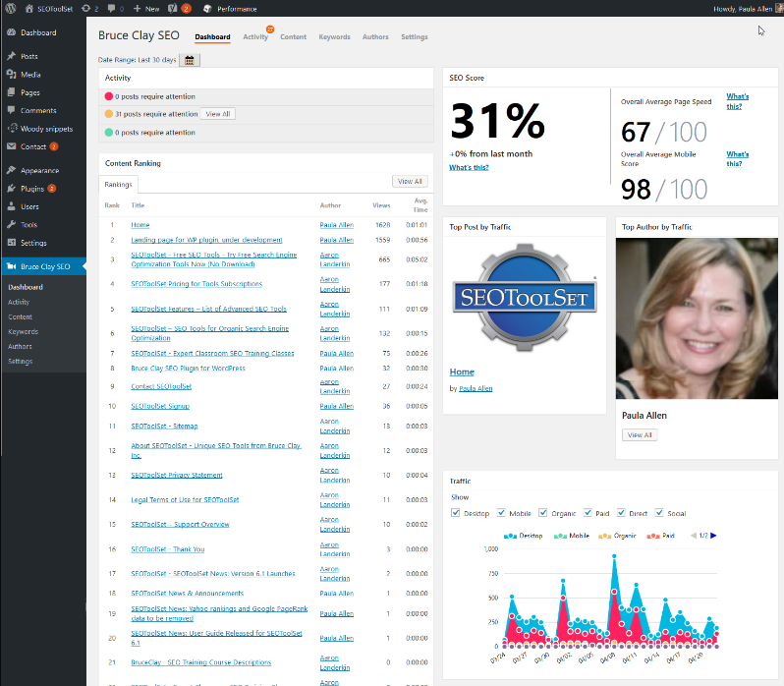
Task: Uncheck the Mobile traffic checkbox
Action: tap(501, 512)
